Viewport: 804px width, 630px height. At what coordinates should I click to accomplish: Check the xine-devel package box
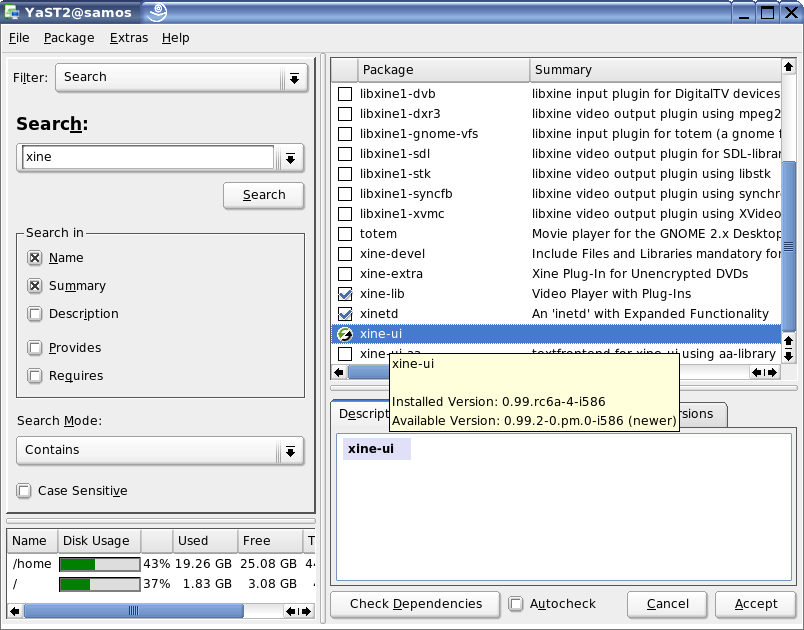coord(345,254)
